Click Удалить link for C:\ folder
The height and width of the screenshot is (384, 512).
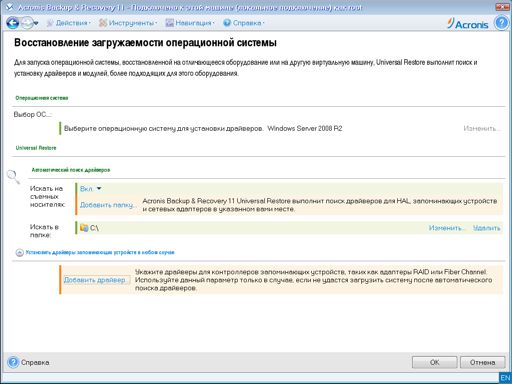click(487, 228)
